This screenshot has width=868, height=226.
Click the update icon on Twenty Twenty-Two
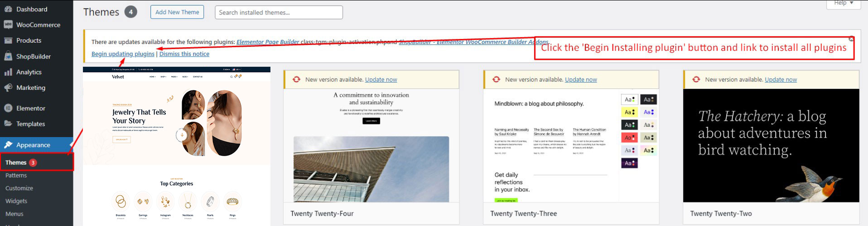tap(696, 79)
